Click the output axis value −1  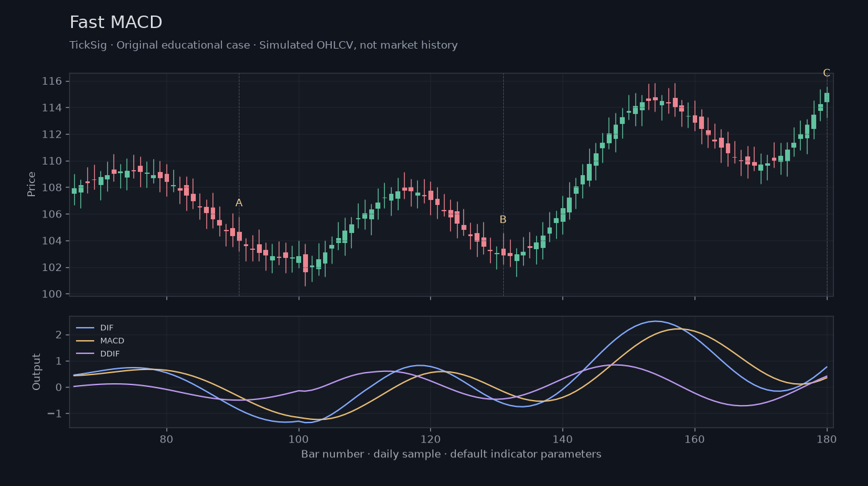click(x=55, y=414)
